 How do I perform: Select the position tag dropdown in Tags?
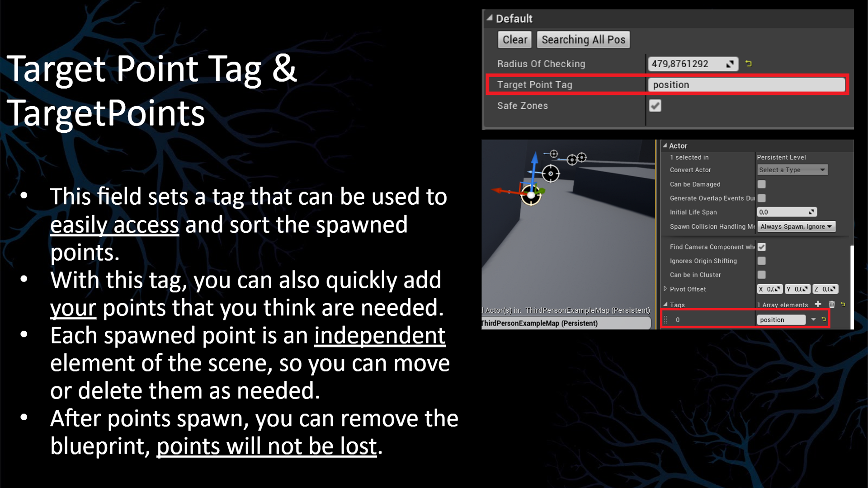click(814, 319)
